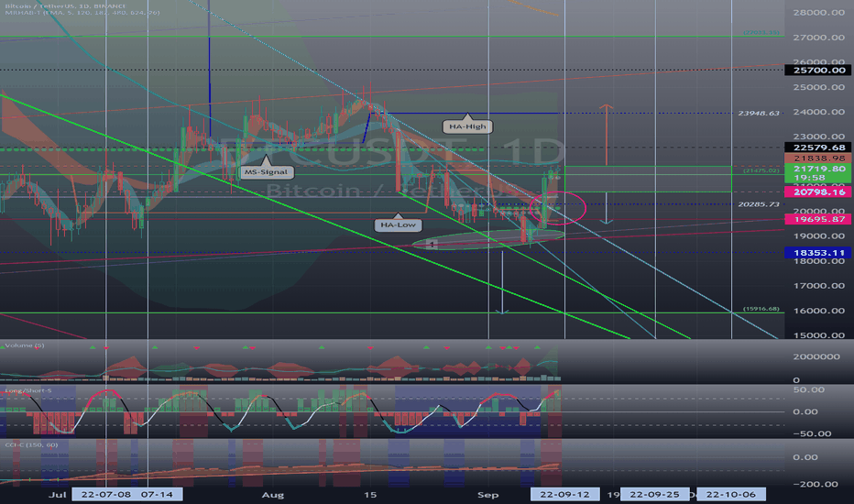Viewport: 854px width, 504px height.
Task: Click the 22-09-12 date marker
Action: coord(564,495)
